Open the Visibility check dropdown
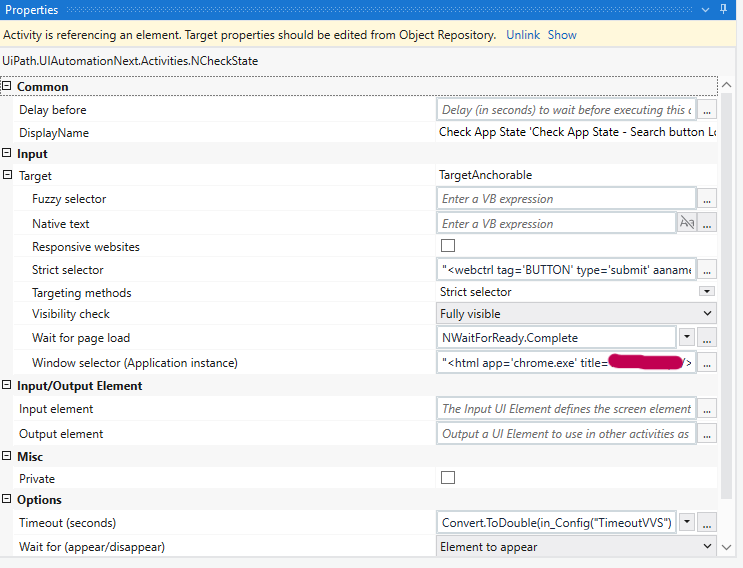Screen dimensions: 743x568 pyautogui.click(x=707, y=314)
